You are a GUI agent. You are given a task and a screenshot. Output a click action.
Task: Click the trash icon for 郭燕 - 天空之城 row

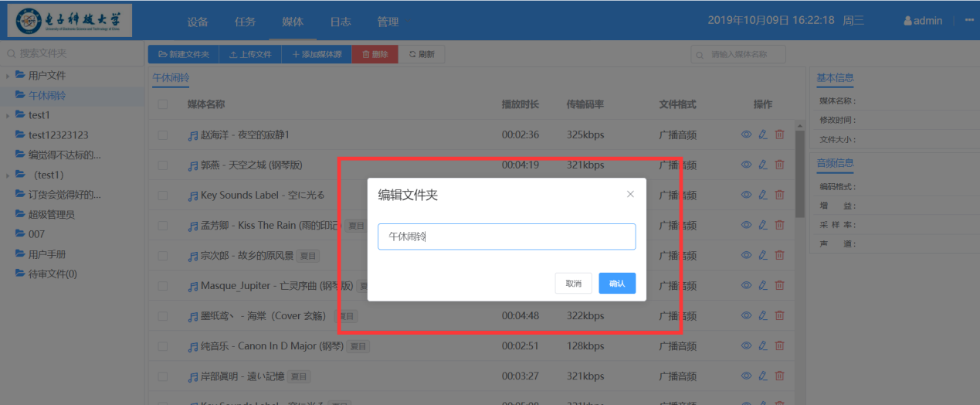(779, 165)
